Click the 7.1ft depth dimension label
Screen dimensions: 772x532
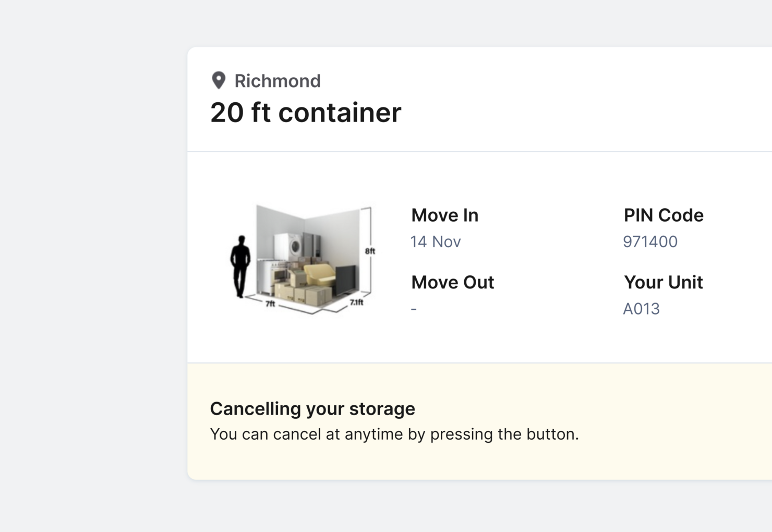356,302
